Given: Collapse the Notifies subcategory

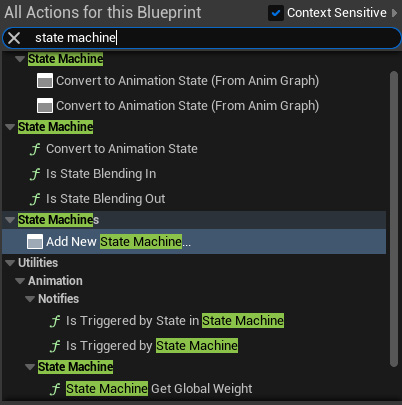Looking at the screenshot, I should tap(30, 299).
